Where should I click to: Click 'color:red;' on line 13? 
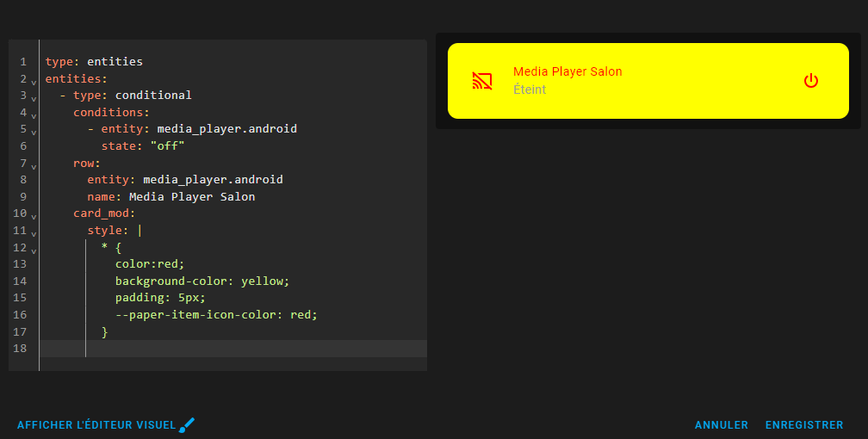pos(150,264)
